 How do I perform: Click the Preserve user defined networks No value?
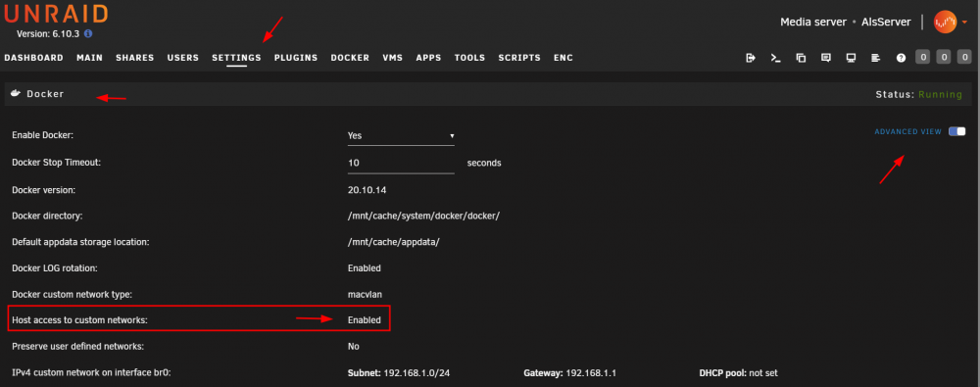(x=353, y=346)
